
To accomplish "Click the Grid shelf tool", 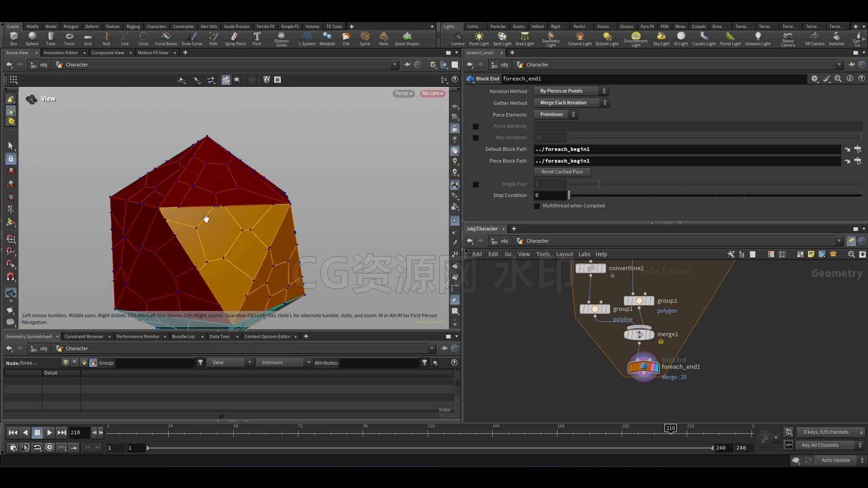I will pyautogui.click(x=88, y=39).
